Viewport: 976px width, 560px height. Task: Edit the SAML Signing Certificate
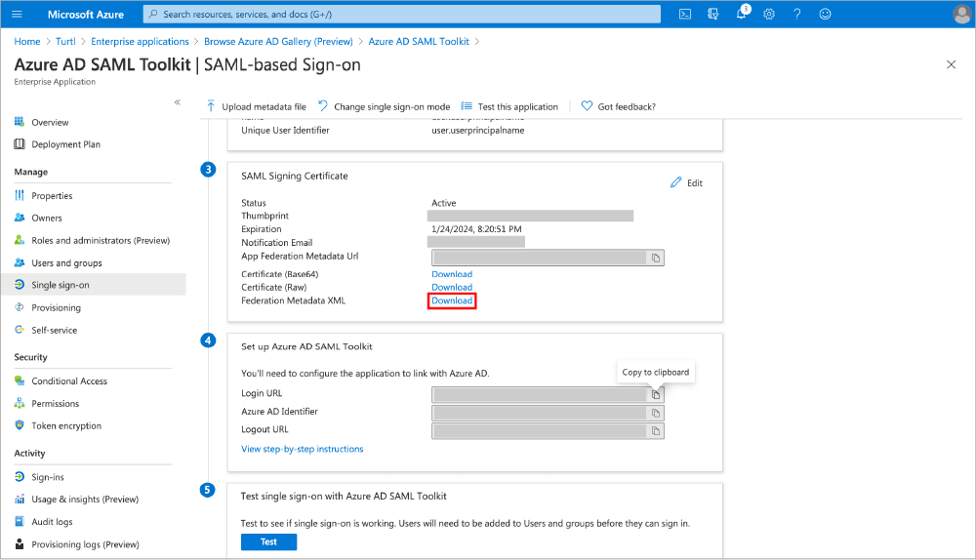(686, 183)
